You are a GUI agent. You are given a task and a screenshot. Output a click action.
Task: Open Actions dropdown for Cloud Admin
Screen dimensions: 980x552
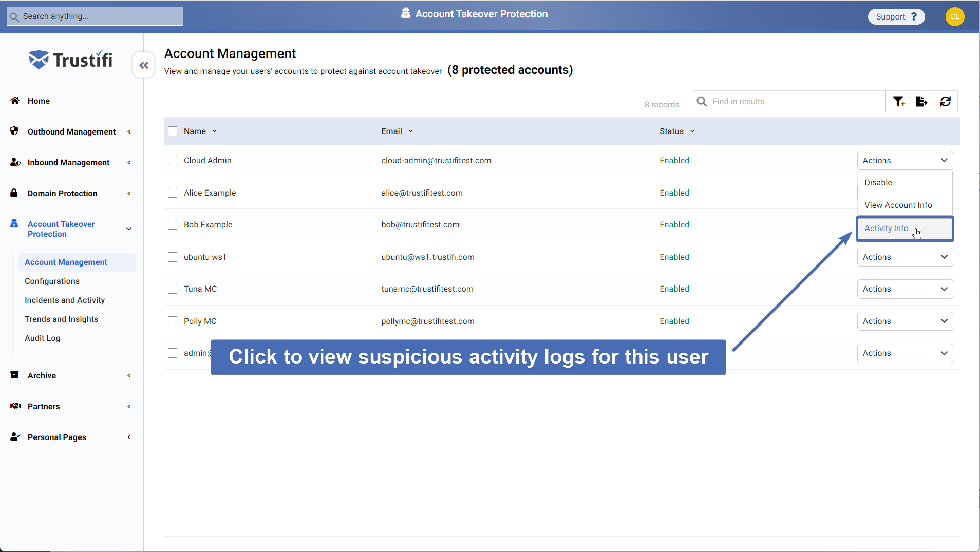click(x=905, y=160)
